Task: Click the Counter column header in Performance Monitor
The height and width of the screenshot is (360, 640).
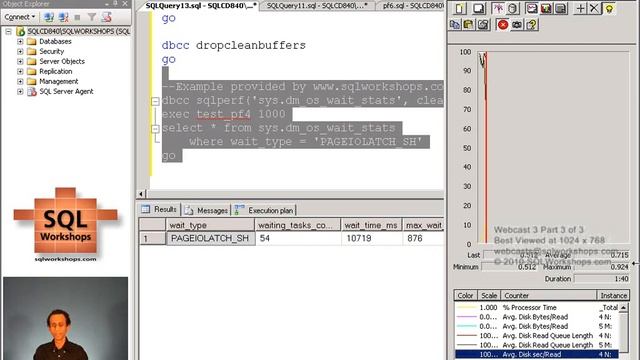Action: (x=549, y=296)
